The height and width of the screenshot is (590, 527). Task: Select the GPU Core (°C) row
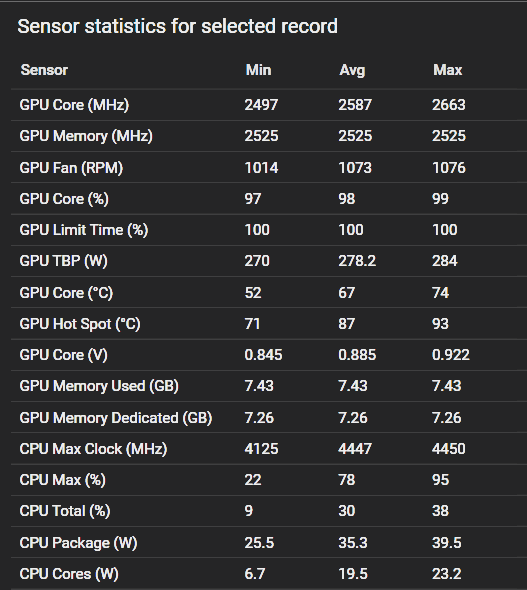coord(269,292)
